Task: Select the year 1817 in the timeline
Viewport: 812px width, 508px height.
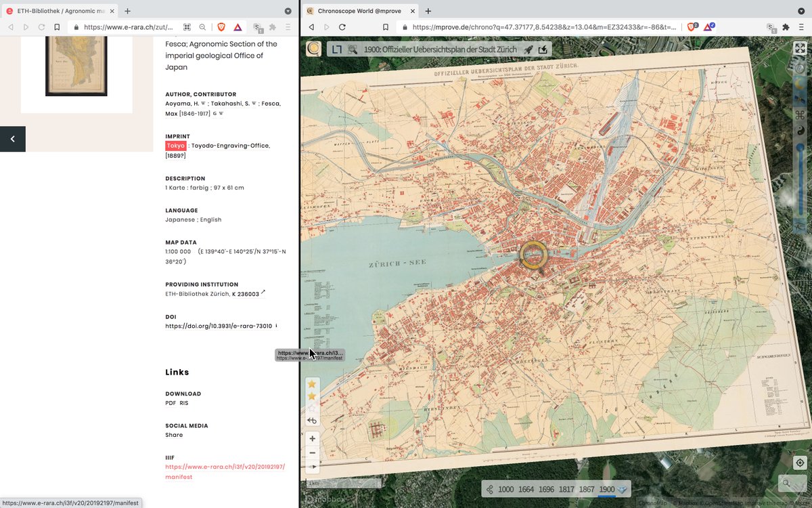Action: pos(566,489)
